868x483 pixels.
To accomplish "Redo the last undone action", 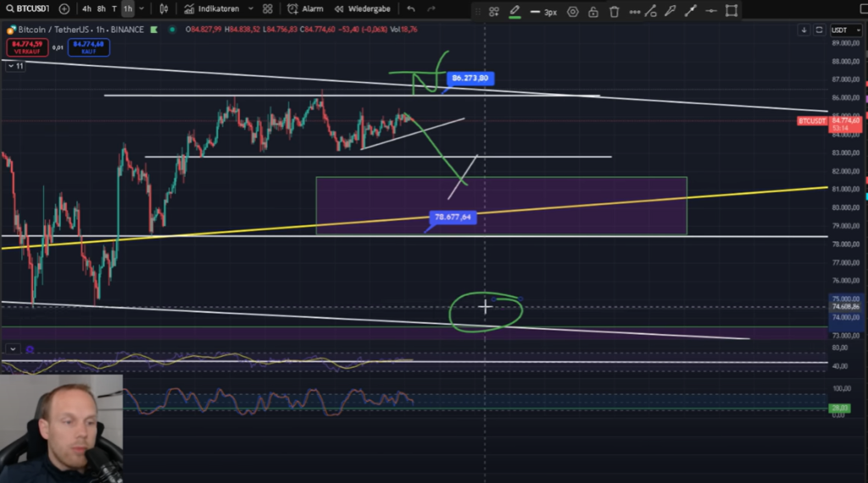I will 431,8.
